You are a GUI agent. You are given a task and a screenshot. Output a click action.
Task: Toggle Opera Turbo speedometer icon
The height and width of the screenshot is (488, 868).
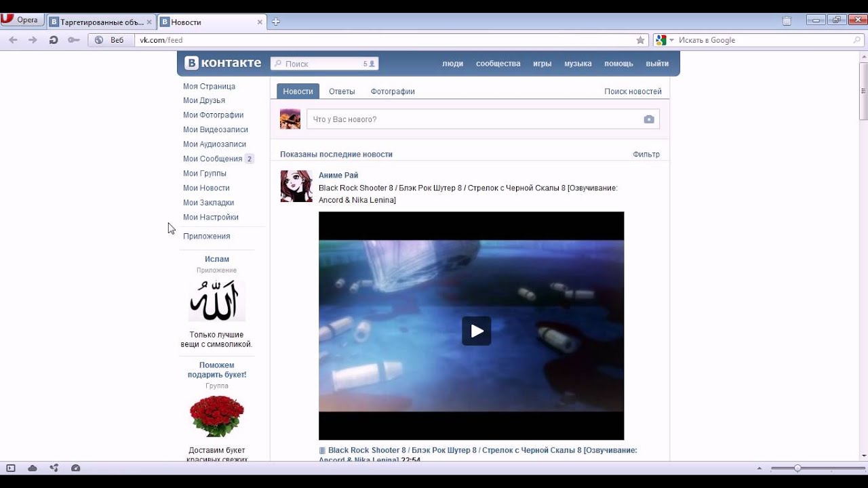pos(75,468)
